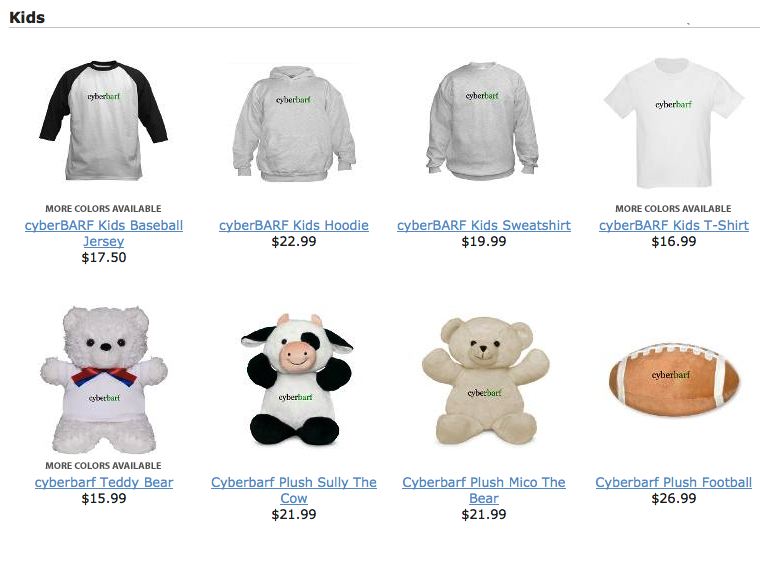Click the beige Mico bear plush image
Screen dimensions: 760x580
click(486, 380)
